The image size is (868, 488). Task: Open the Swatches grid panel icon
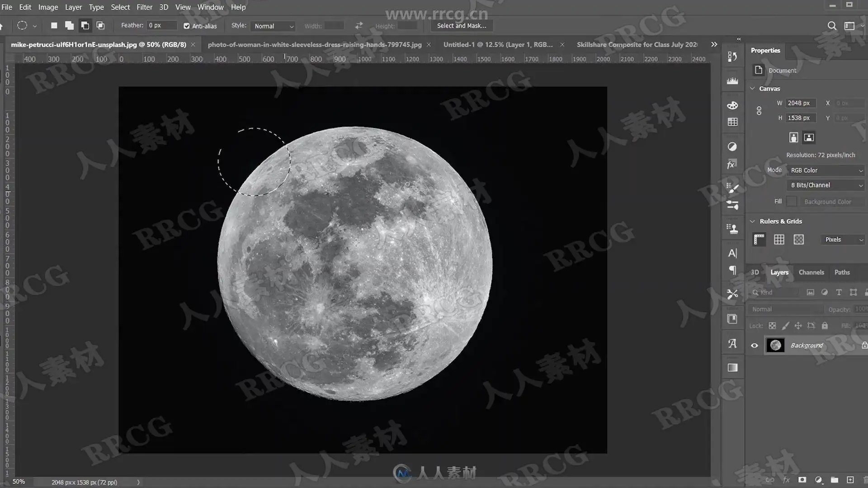coord(732,122)
